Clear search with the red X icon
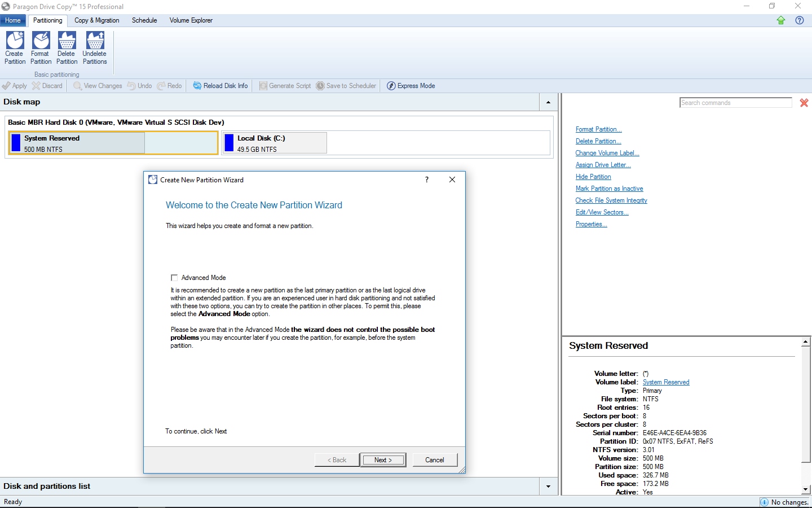812x508 pixels. [x=804, y=103]
